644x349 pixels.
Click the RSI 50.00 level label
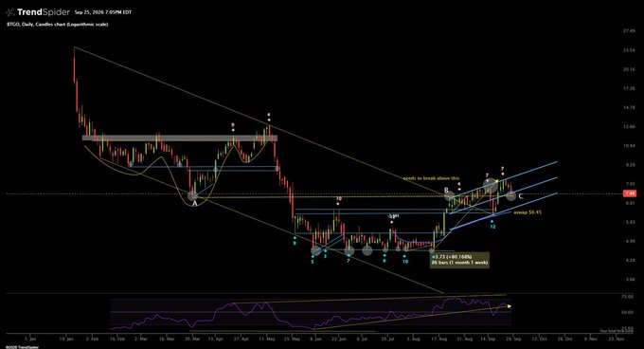click(627, 312)
